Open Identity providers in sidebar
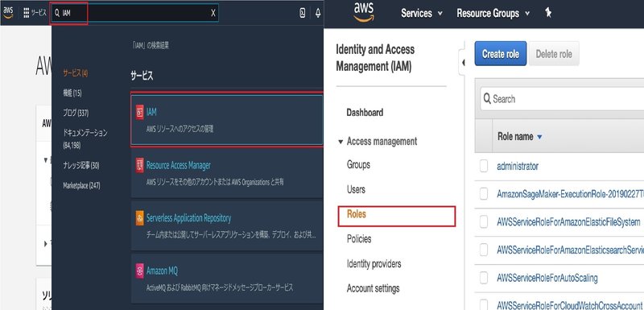 tap(374, 263)
